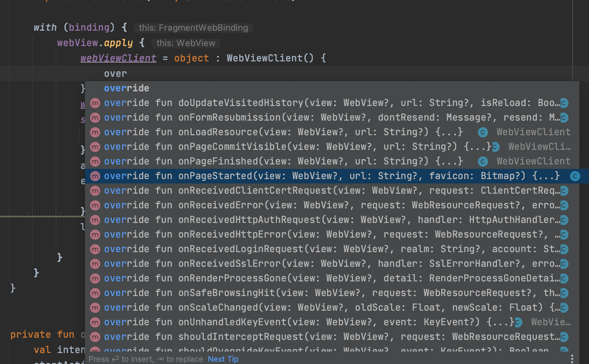
Task: Click method icon beside onReceivedSslError
Action: coord(95,264)
